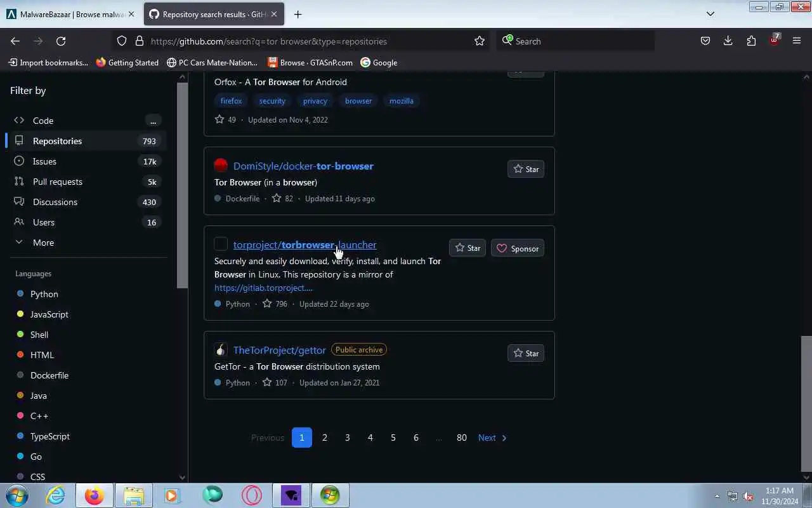812x508 pixels.
Task: Open the torproject/torbrowser-launcher repository
Action: point(304,244)
